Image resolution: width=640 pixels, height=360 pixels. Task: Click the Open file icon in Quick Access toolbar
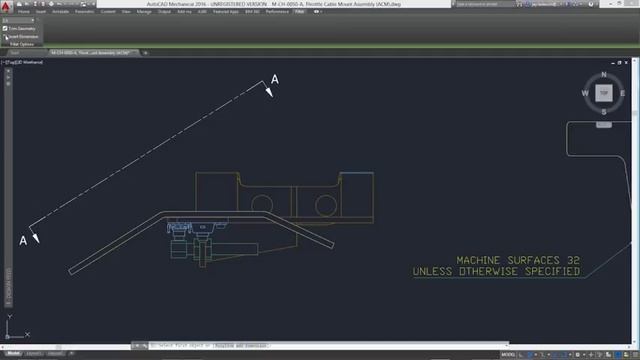[27, 4]
